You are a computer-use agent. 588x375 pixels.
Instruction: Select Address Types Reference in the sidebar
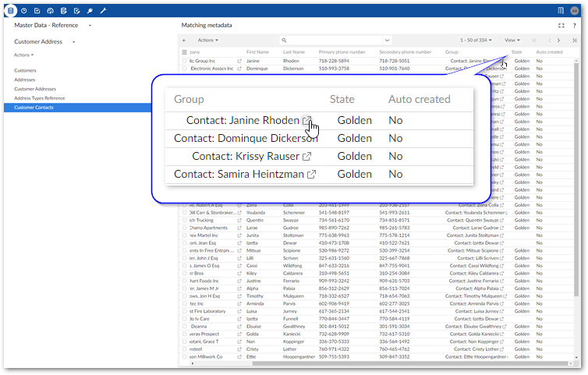point(39,98)
